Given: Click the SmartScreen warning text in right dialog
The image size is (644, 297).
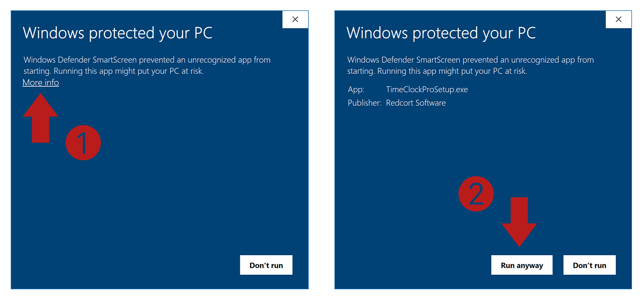Looking at the screenshot, I should click(x=469, y=65).
